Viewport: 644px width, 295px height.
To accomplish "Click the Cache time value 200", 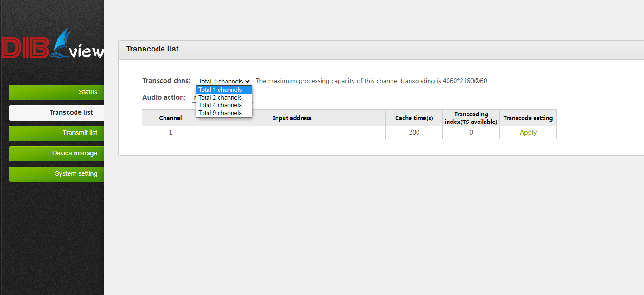I will 414,133.
